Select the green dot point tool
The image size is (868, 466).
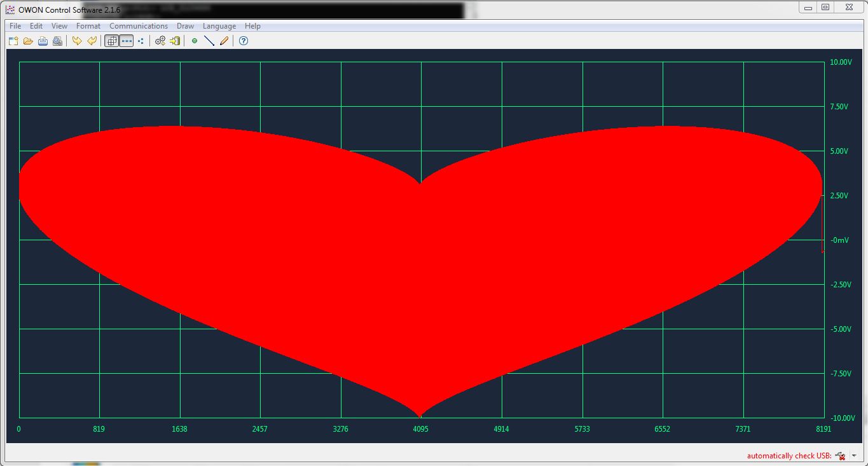point(195,41)
